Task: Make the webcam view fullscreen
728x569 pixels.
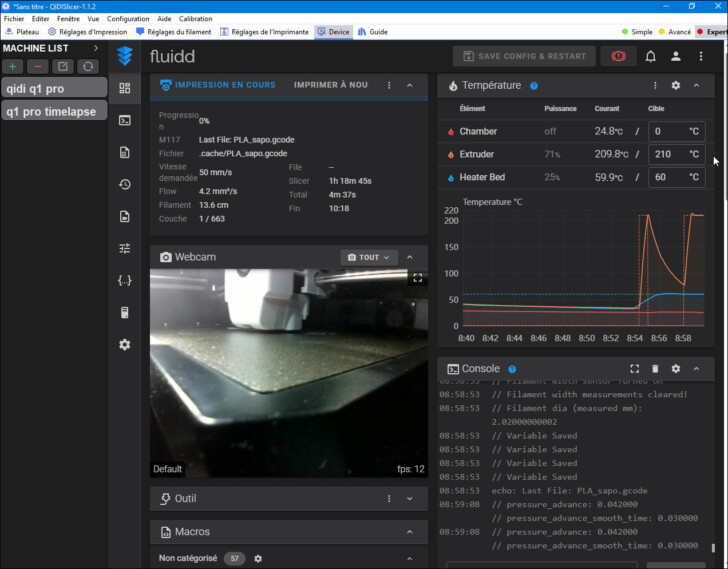Action: (418, 279)
